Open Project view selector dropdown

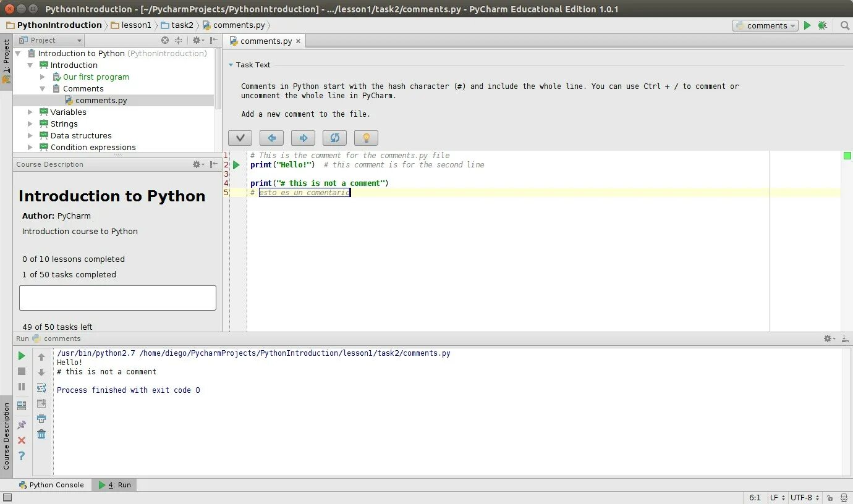[x=51, y=40]
